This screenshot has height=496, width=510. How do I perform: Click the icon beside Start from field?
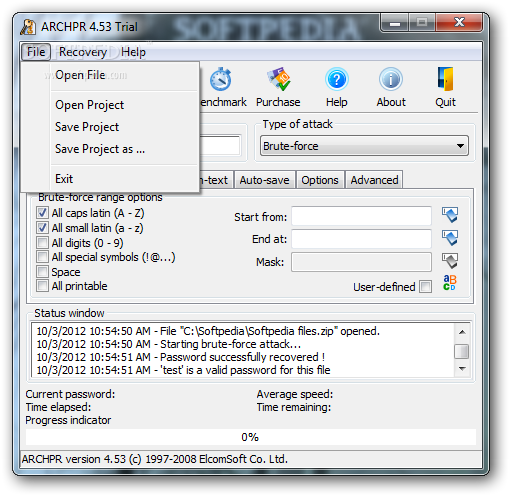(x=450, y=215)
